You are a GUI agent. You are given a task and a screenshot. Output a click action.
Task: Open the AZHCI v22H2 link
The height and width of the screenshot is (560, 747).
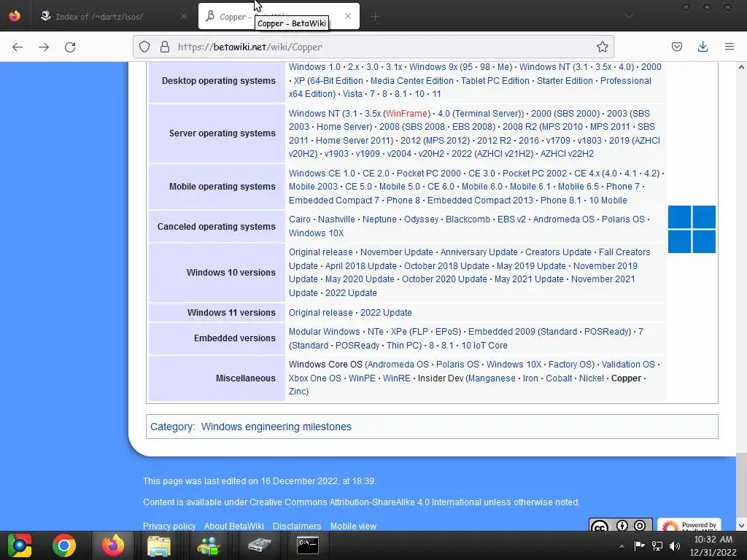pos(567,154)
